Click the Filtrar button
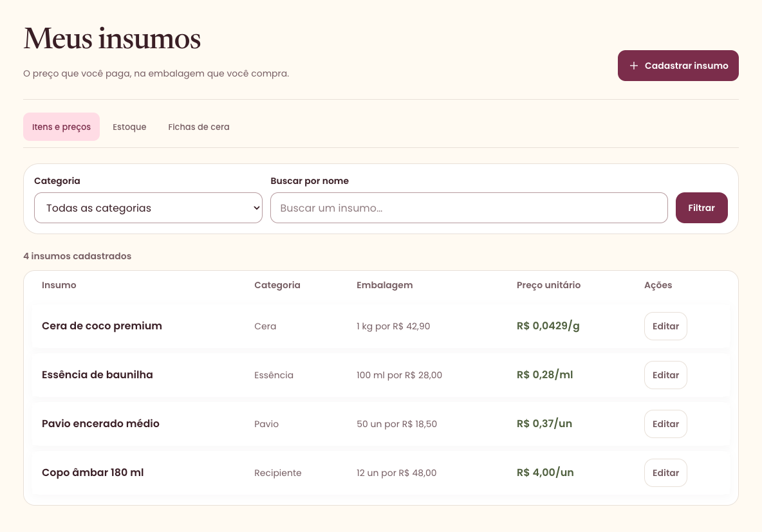The height and width of the screenshot is (532, 762). click(702, 208)
